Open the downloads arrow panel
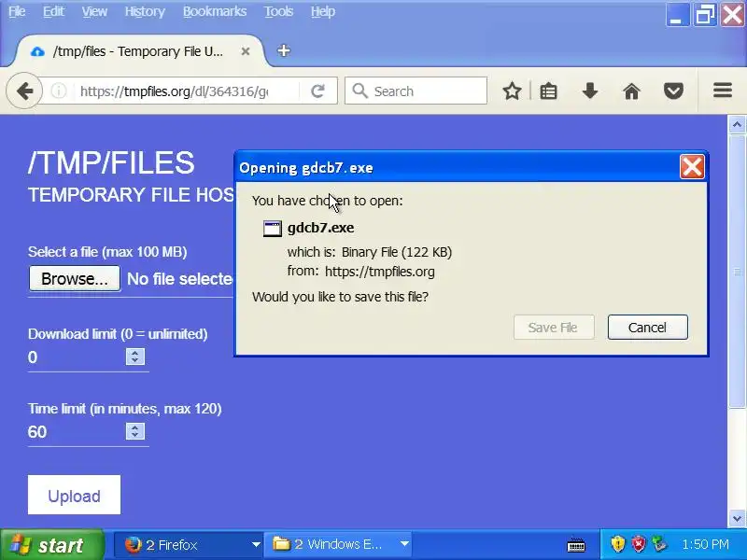Image resolution: width=747 pixels, height=560 pixels. click(590, 91)
